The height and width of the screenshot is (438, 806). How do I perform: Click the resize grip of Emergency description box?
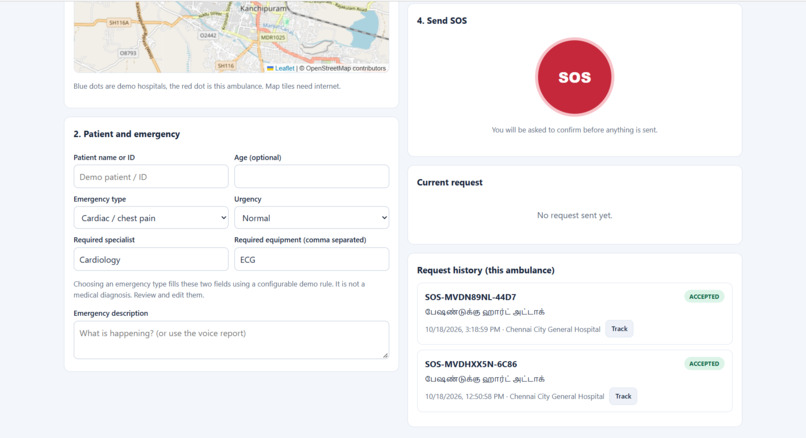point(386,355)
